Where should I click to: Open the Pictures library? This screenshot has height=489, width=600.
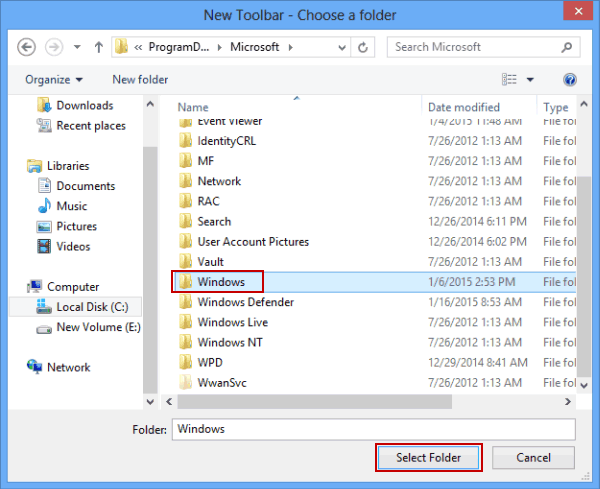pyautogui.click(x=67, y=226)
